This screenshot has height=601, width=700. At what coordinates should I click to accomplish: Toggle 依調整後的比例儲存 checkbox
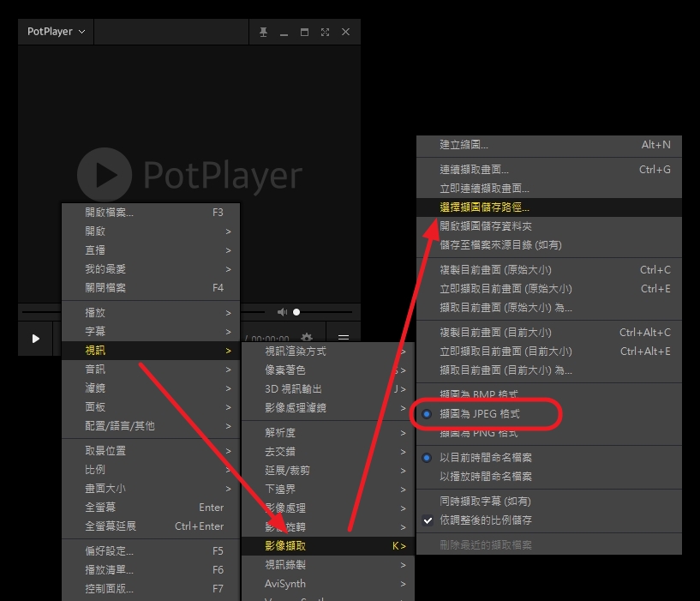pos(485,520)
